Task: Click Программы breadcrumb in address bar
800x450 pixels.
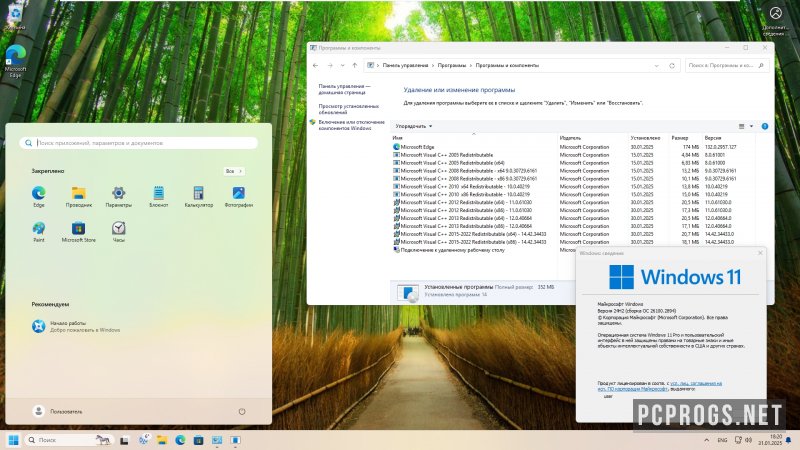Action: (452, 65)
